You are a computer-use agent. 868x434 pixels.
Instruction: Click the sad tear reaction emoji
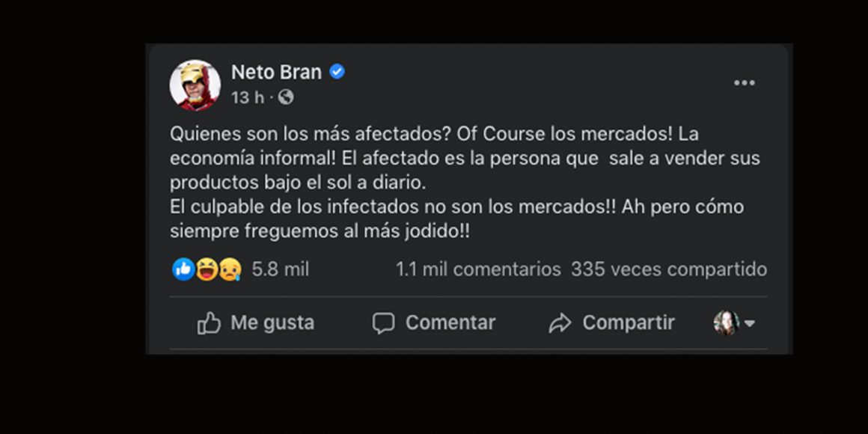coord(230,269)
